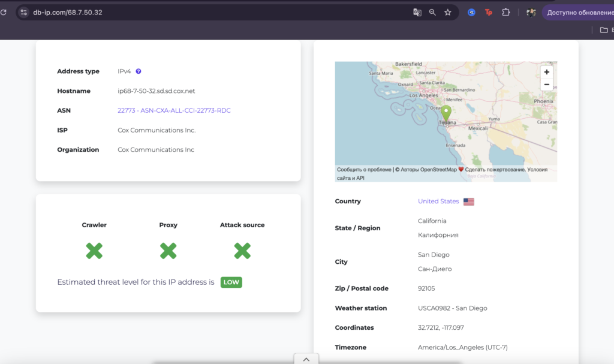
Task: Select the region name Калифорния
Action: coord(438,235)
